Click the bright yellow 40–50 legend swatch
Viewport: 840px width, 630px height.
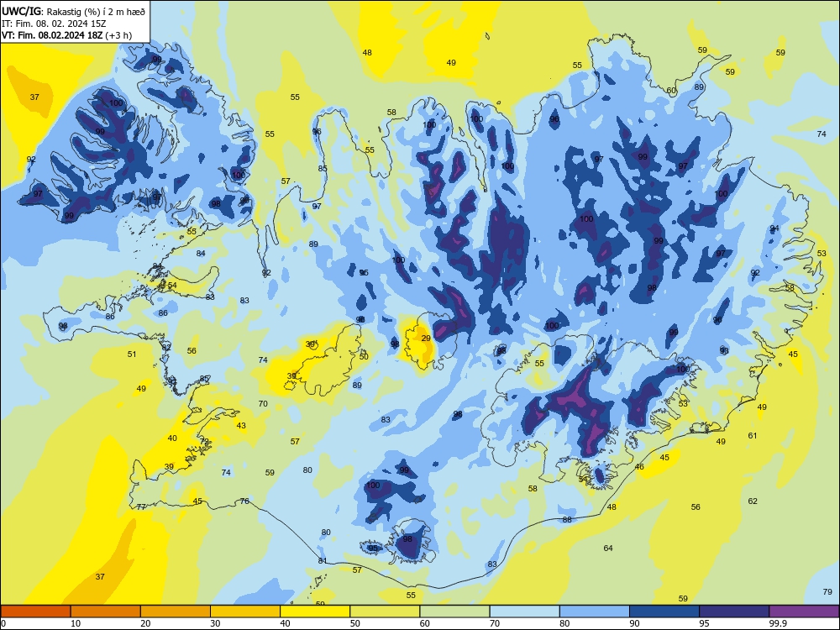click(x=315, y=612)
